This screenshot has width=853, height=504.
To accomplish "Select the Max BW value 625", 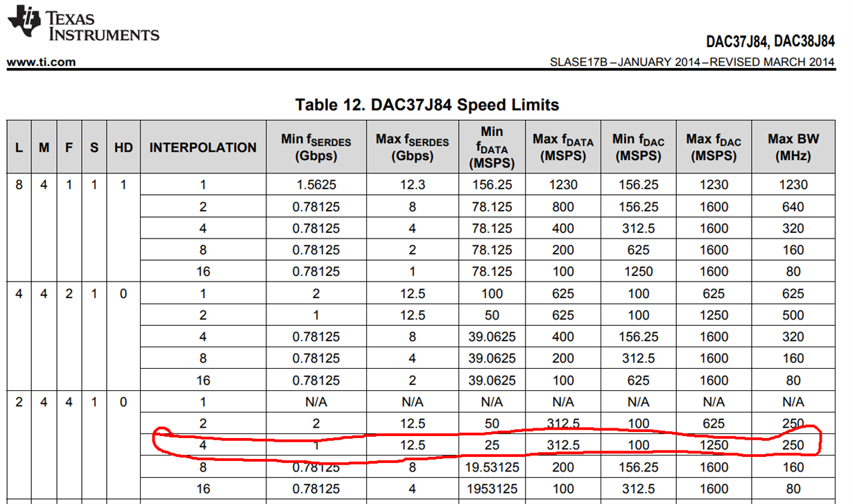I will [793, 293].
